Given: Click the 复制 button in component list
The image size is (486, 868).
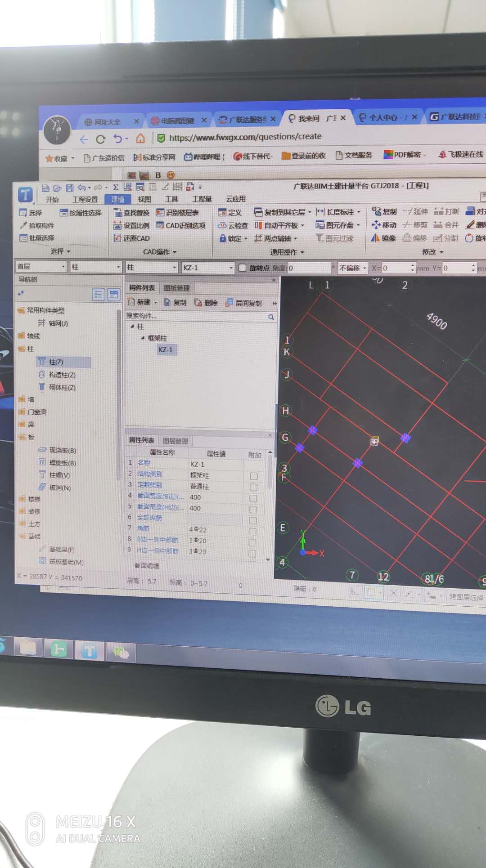Looking at the screenshot, I should (x=175, y=303).
